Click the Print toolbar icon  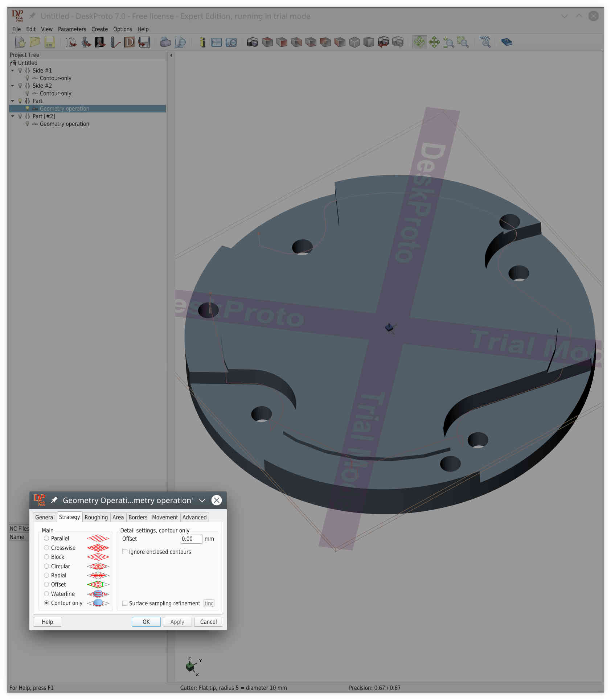click(166, 42)
